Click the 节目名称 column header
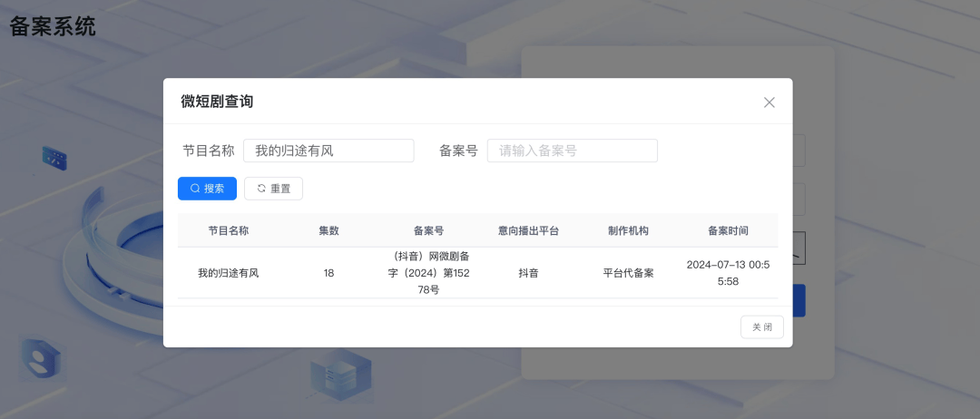980x419 pixels. pos(229,230)
